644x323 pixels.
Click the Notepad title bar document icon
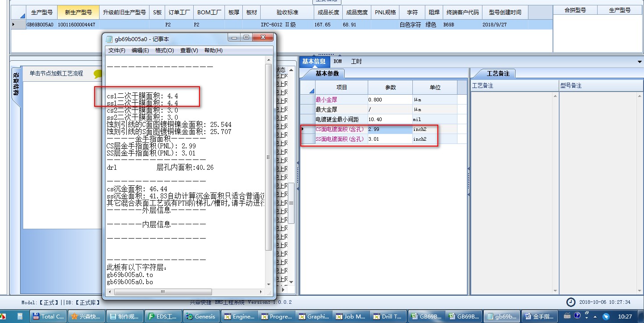[109, 39]
